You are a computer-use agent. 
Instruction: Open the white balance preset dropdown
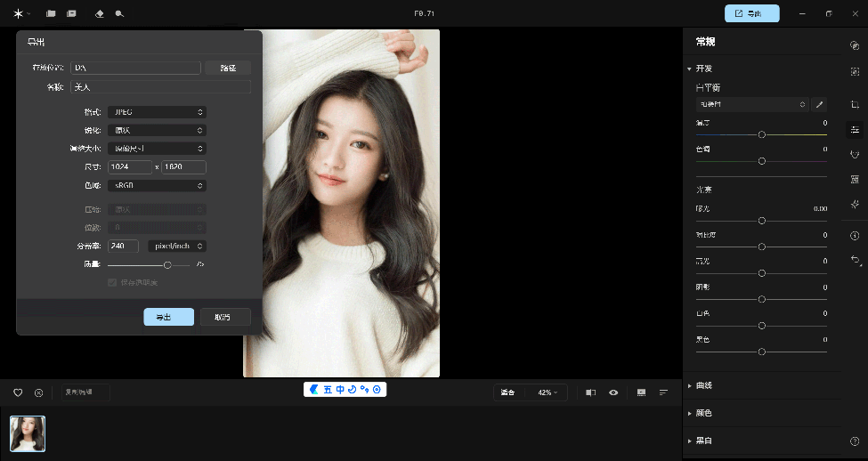752,104
